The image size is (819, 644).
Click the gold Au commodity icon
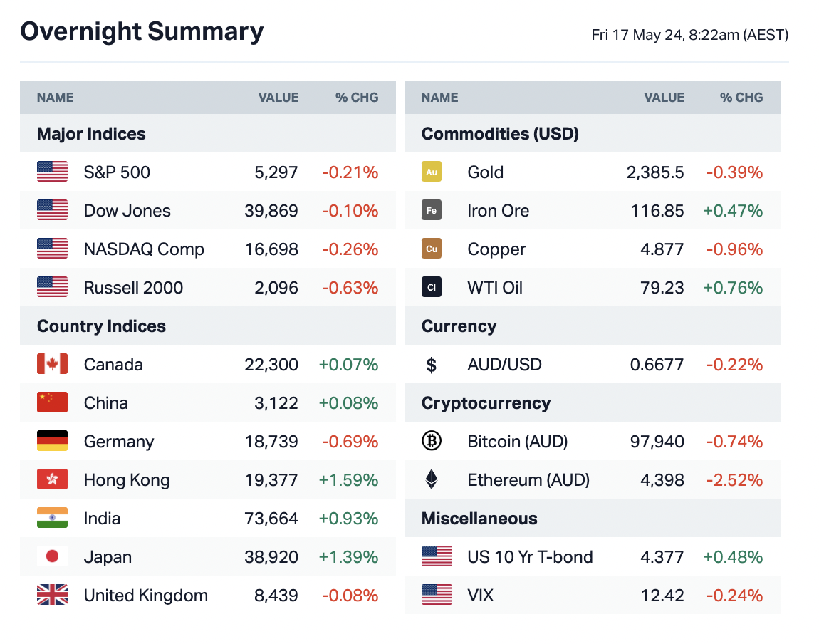pos(432,172)
